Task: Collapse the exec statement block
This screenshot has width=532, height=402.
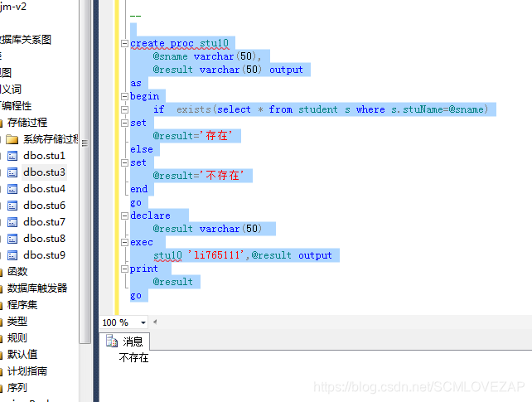Action: coord(124,242)
